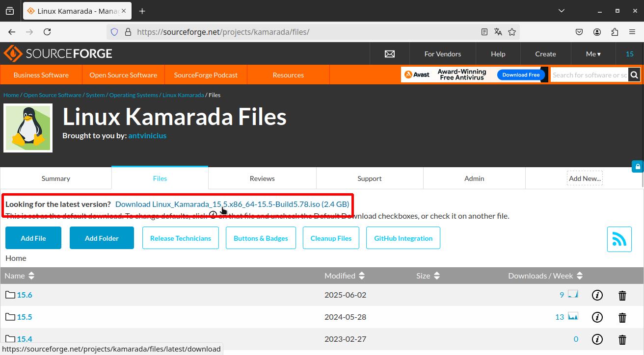Visit the antvinicius profile link
Screen dimensions: 644x355
(x=147, y=135)
